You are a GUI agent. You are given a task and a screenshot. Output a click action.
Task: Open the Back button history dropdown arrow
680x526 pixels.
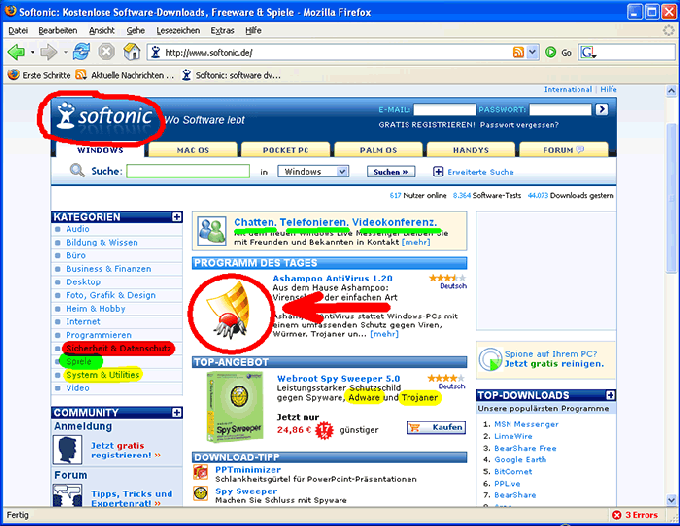coord(33,52)
